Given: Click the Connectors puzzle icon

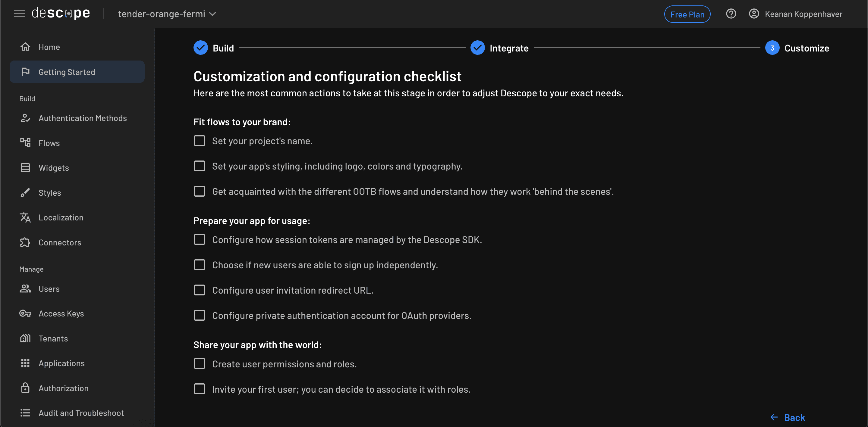Looking at the screenshot, I should [25, 242].
